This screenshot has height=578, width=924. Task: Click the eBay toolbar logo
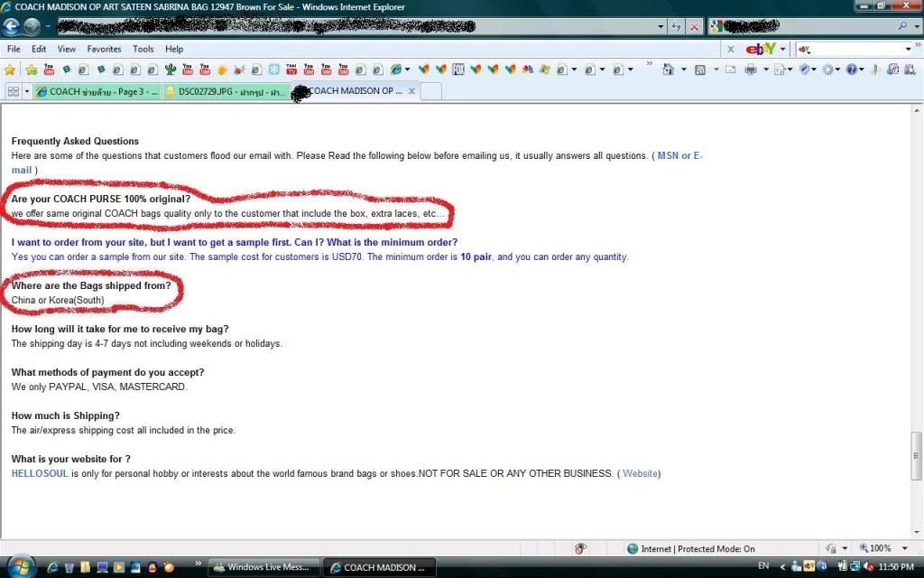[x=761, y=49]
